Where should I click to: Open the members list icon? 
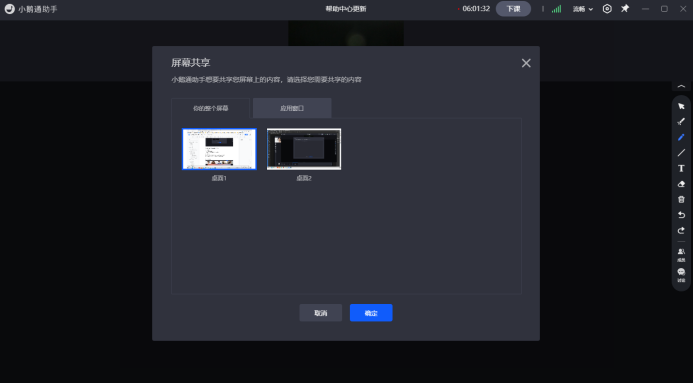click(x=681, y=254)
